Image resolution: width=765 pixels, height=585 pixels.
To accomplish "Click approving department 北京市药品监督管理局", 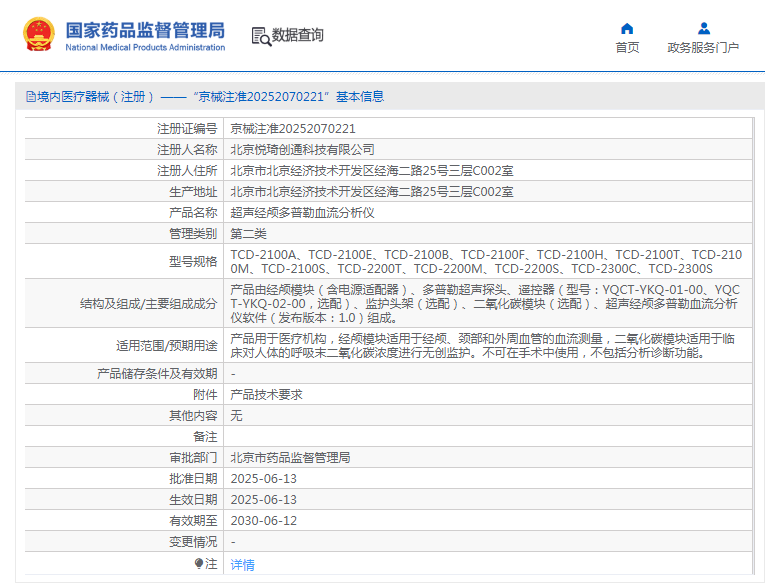I will click(290, 458).
